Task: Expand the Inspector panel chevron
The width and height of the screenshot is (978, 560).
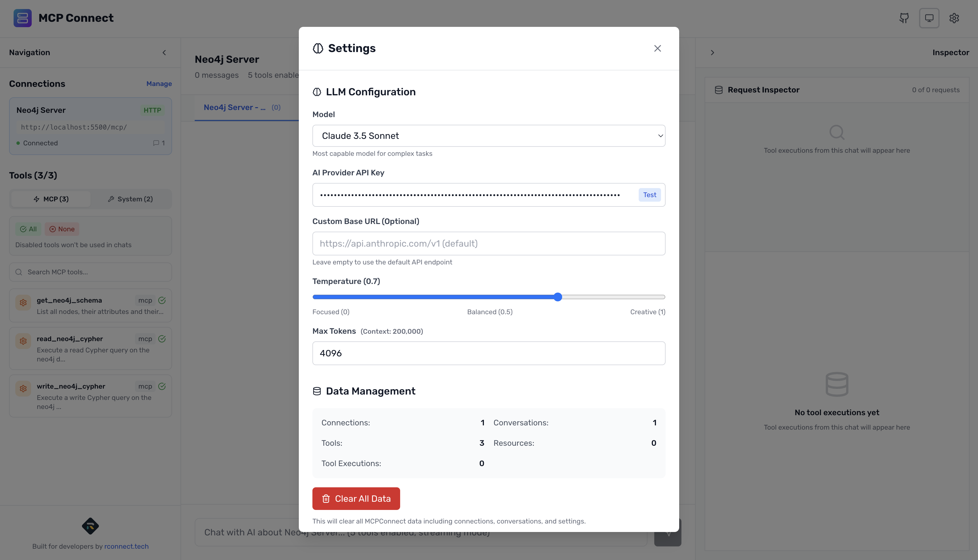Action: 712,53
